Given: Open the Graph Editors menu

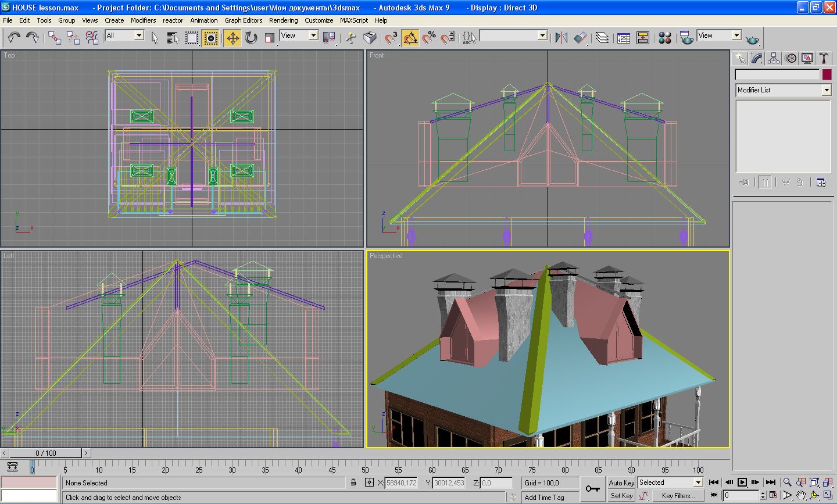Looking at the screenshot, I should click(243, 20).
